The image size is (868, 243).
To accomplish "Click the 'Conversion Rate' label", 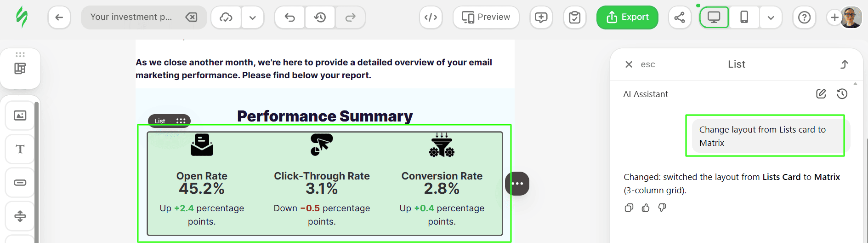I will click(442, 176).
